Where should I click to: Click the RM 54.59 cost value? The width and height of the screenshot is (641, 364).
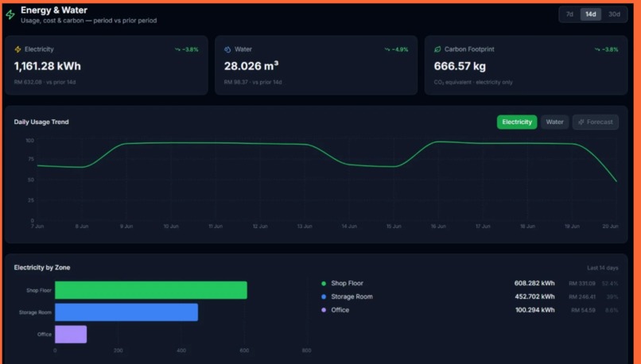(x=583, y=311)
